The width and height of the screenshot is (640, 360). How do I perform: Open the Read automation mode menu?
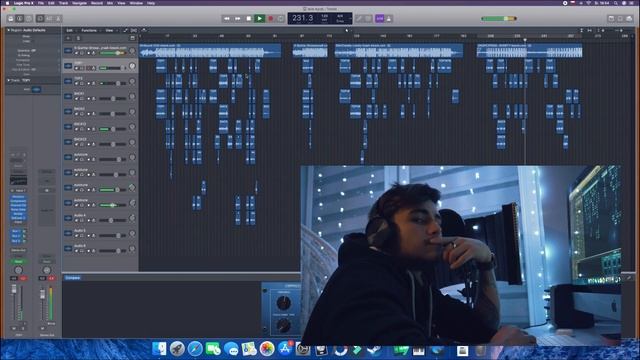pyautogui.click(x=18, y=262)
